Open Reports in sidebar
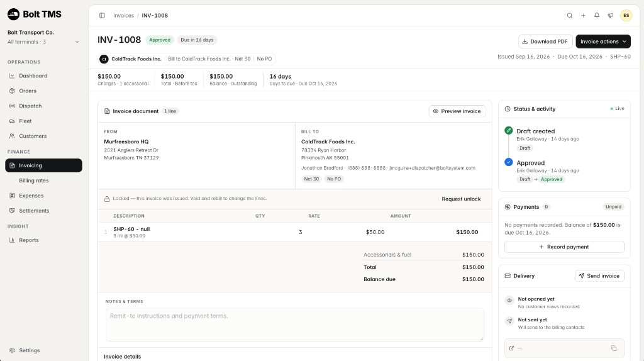This screenshot has height=361, width=644. pyautogui.click(x=43, y=240)
